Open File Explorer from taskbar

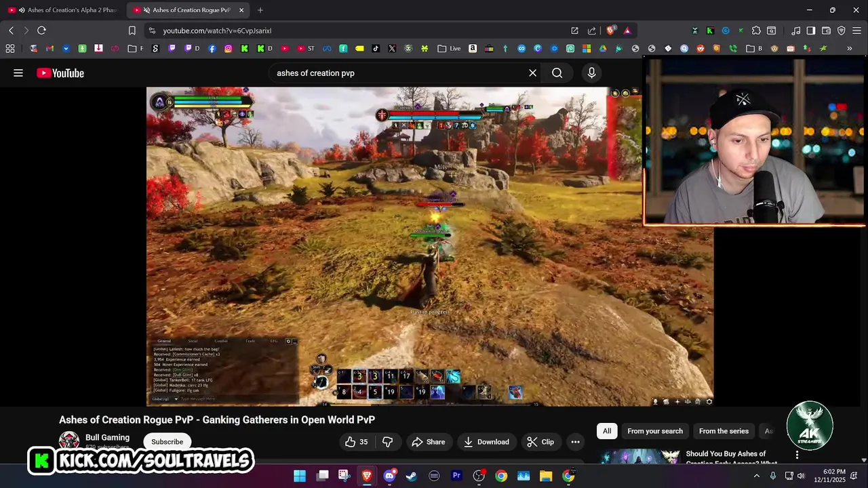pyautogui.click(x=546, y=476)
